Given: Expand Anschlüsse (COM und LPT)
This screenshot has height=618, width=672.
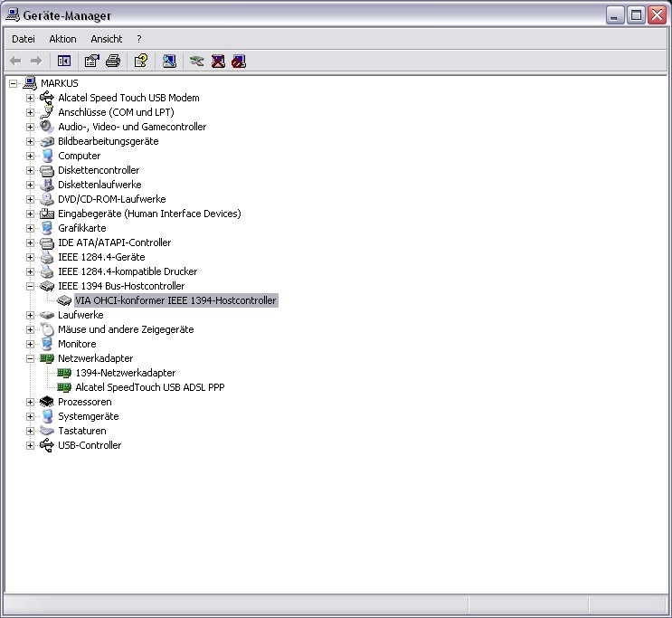Looking at the screenshot, I should (x=30, y=112).
